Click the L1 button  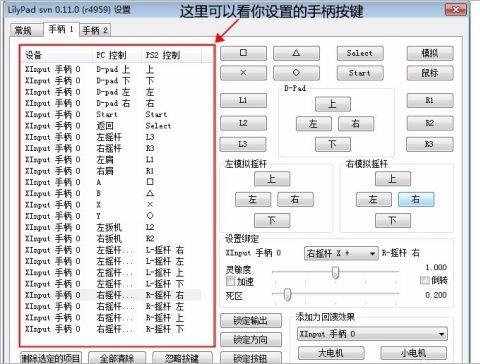[243, 100]
